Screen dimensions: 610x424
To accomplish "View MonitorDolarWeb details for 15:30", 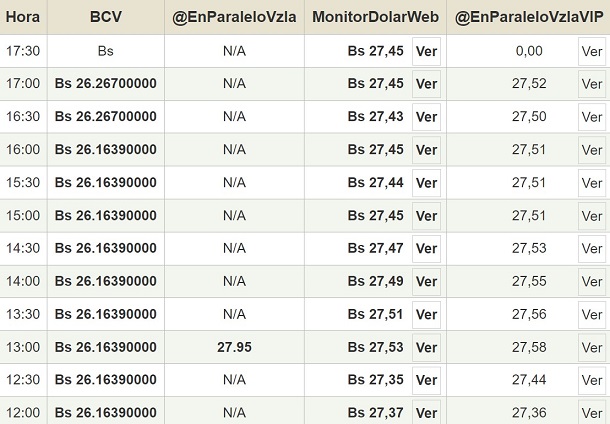I will 426,183.
